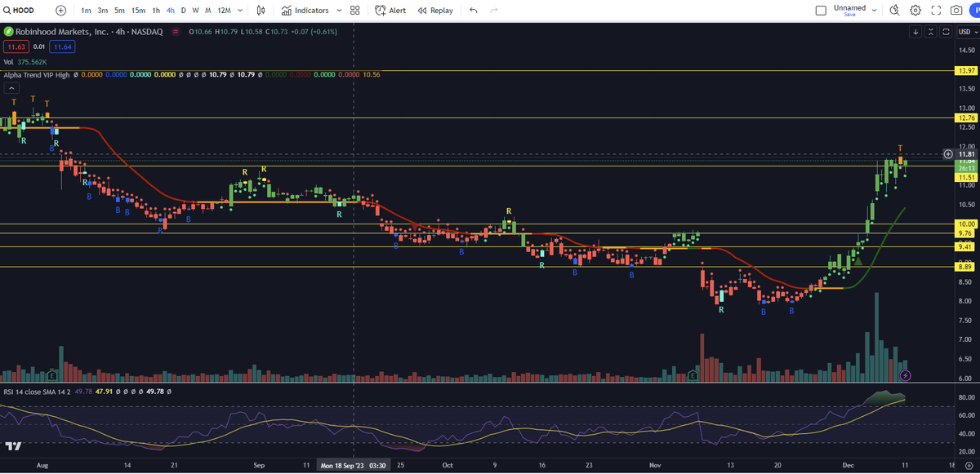Screen dimensions: 980x474
Task: Switch to the 3m timeframe
Action: click(102, 11)
